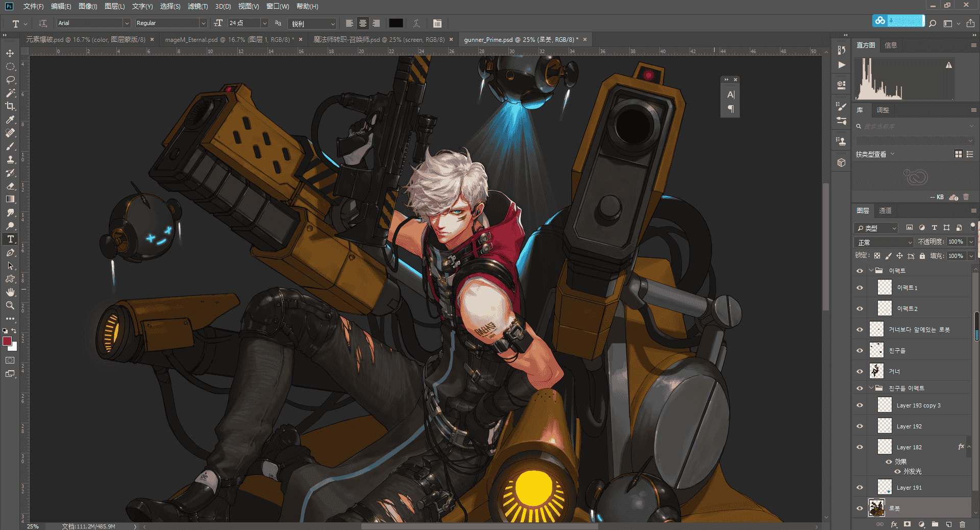The height and width of the screenshot is (530, 980).
Task: Open the layer opacity dropdown arrow
Action: pyautogui.click(x=971, y=242)
